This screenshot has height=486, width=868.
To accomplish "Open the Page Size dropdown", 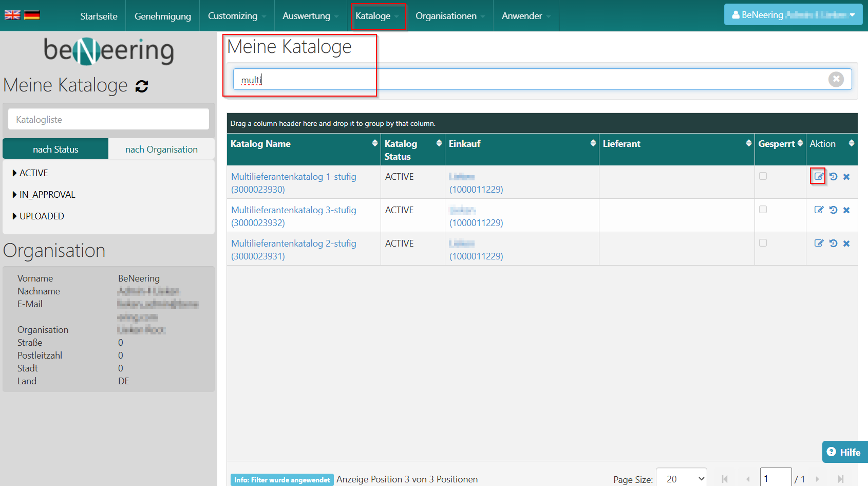I will [x=681, y=479].
